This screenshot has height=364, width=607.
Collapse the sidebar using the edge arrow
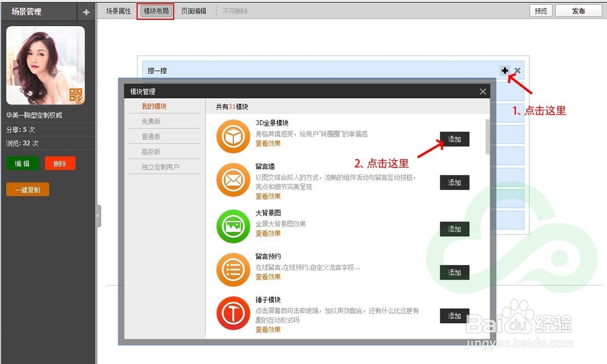click(x=98, y=215)
